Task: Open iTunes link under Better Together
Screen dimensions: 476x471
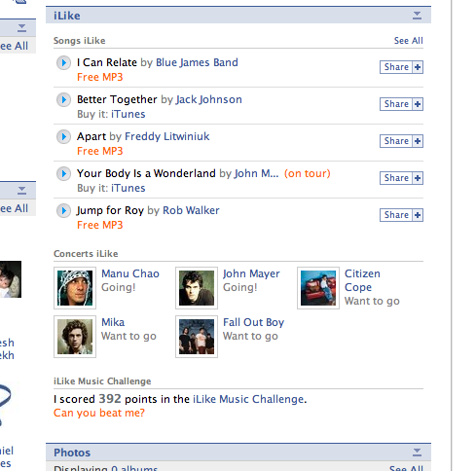Action: point(128,114)
